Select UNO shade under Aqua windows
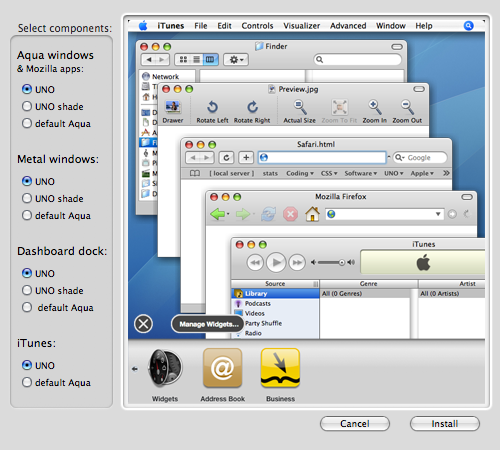The width and height of the screenshot is (500, 450). click(27, 106)
